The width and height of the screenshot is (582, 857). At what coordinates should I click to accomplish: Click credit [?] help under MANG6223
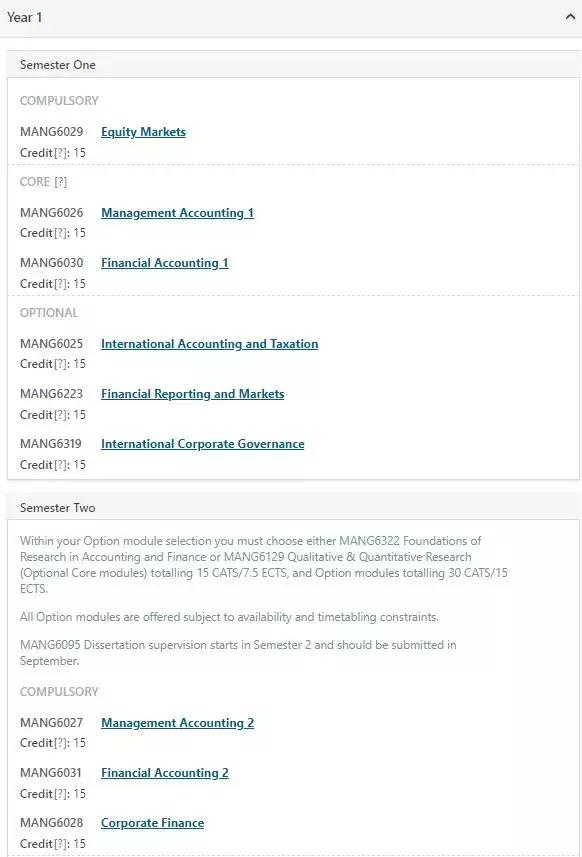click(x=60, y=415)
